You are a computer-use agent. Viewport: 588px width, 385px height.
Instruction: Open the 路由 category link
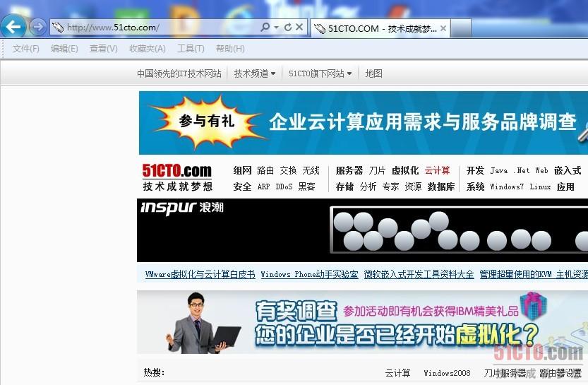click(x=265, y=171)
